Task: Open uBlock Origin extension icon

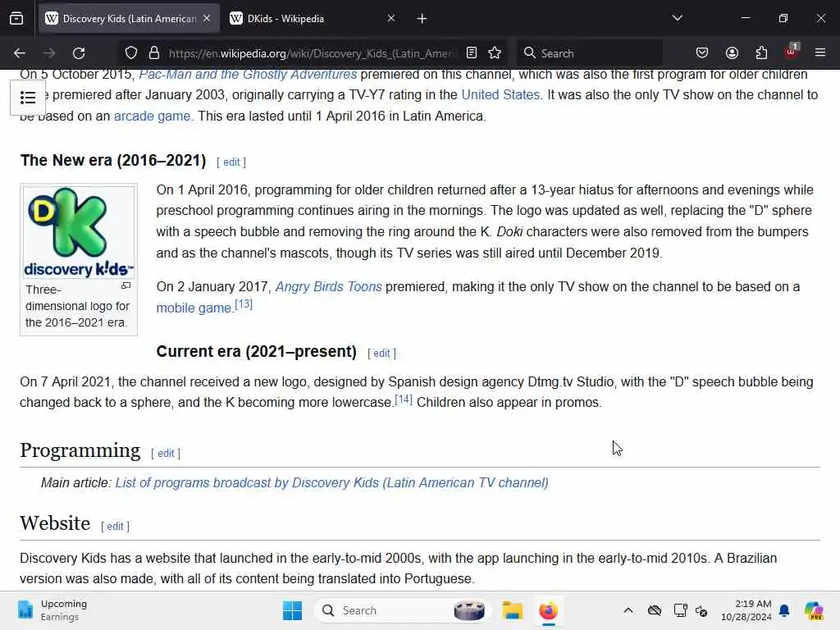Action: tap(792, 52)
